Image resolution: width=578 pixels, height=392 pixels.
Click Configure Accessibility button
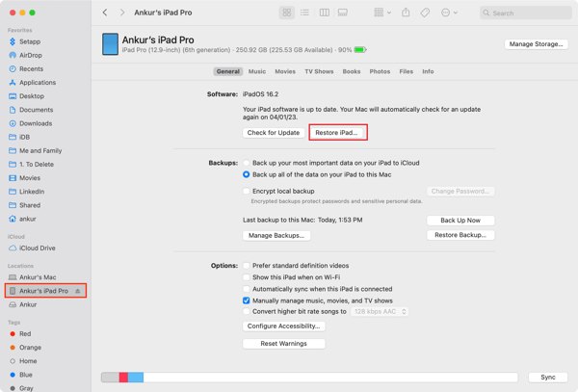(283, 327)
